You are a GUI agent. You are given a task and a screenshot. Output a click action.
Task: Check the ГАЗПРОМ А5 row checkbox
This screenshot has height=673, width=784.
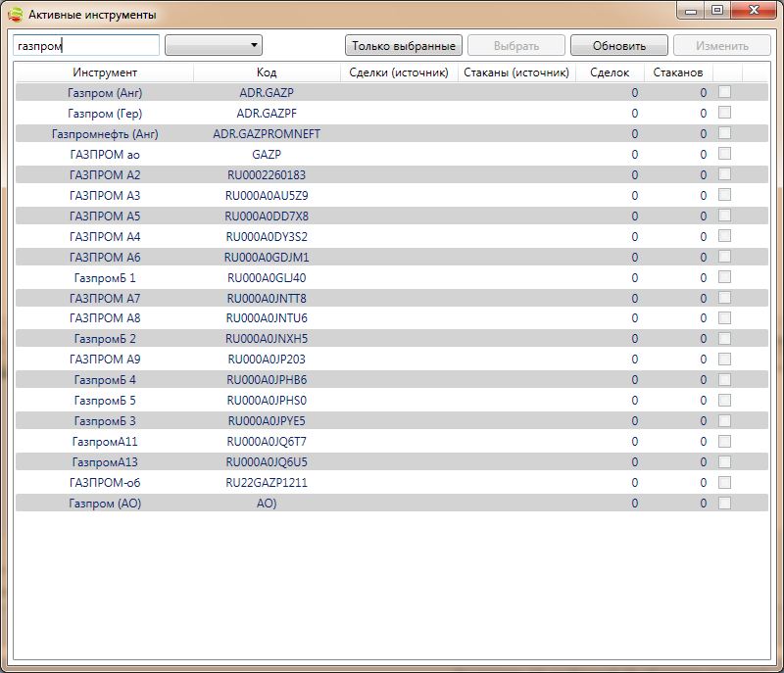coord(724,216)
